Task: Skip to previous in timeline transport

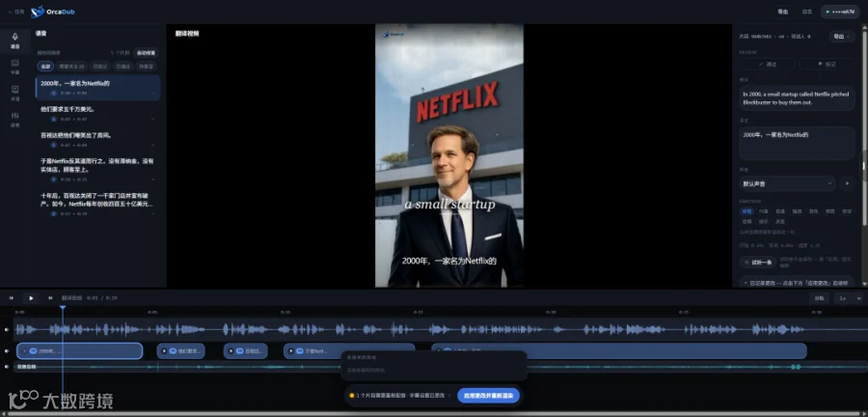Action: 12,298
